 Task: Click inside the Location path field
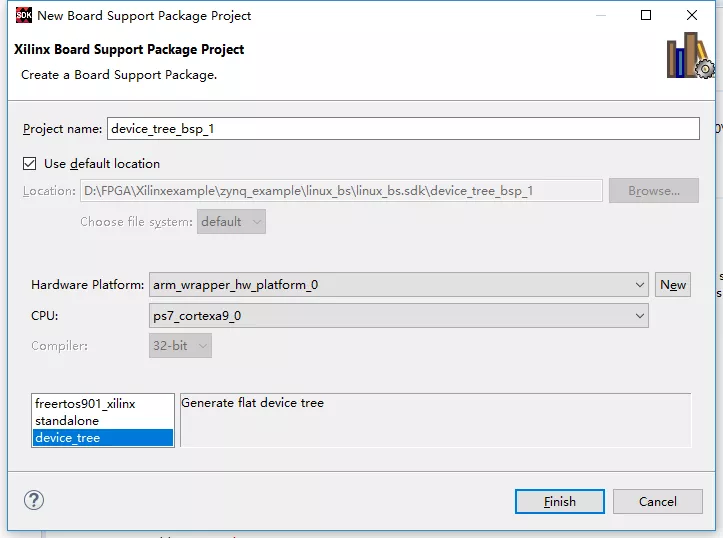(x=340, y=191)
